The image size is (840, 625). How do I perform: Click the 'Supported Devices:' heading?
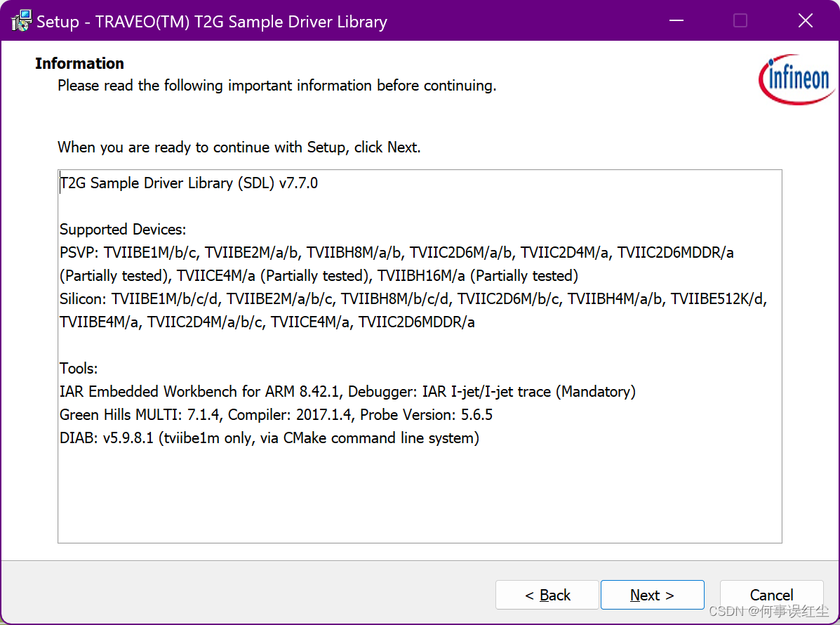(x=123, y=230)
